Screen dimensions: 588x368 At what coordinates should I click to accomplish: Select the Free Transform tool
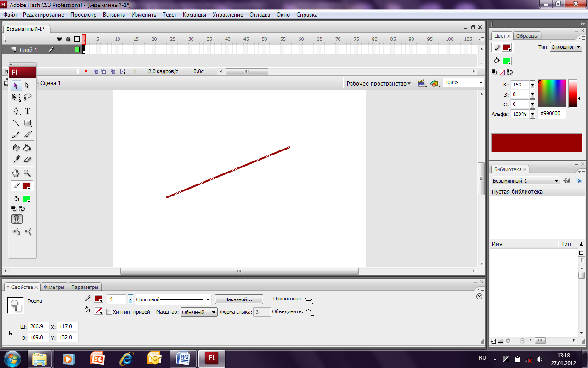click(x=16, y=97)
